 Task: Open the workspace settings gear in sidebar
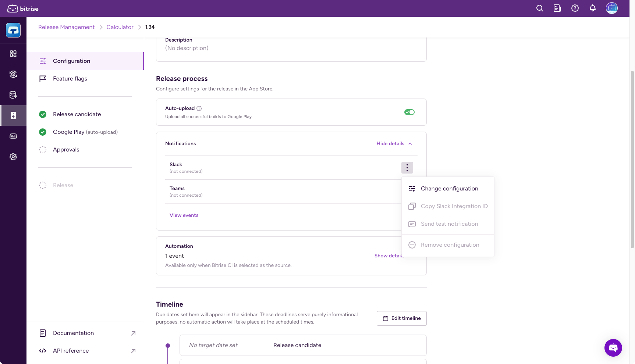[x=13, y=157]
